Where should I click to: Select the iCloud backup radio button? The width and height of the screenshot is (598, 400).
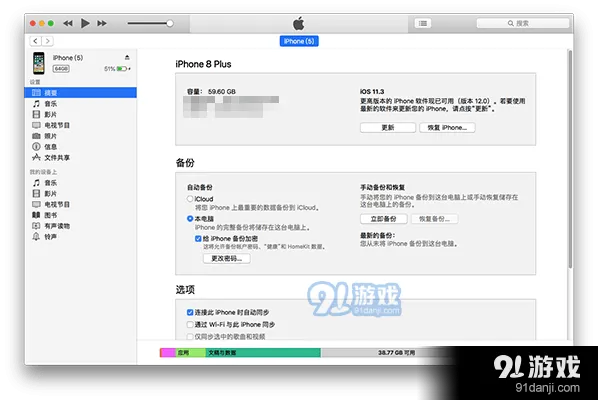[190, 199]
